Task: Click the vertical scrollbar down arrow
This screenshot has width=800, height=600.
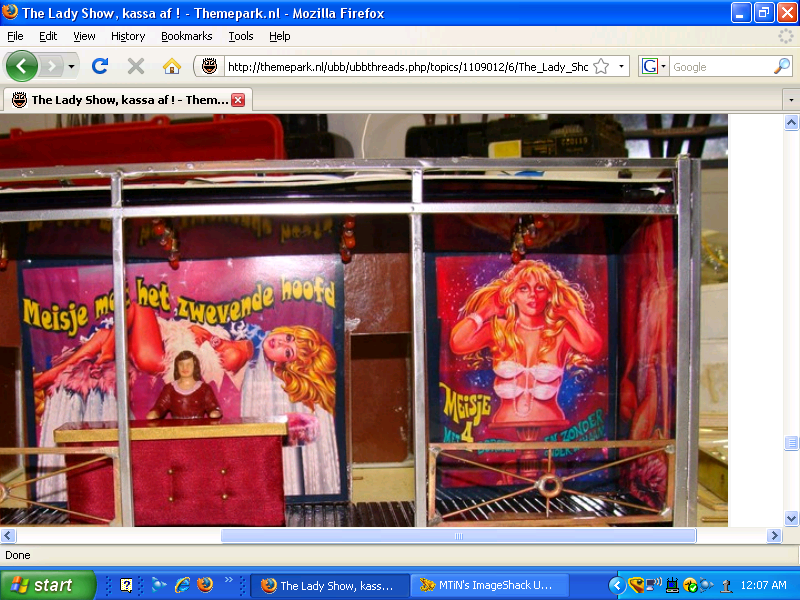Action: point(791,518)
